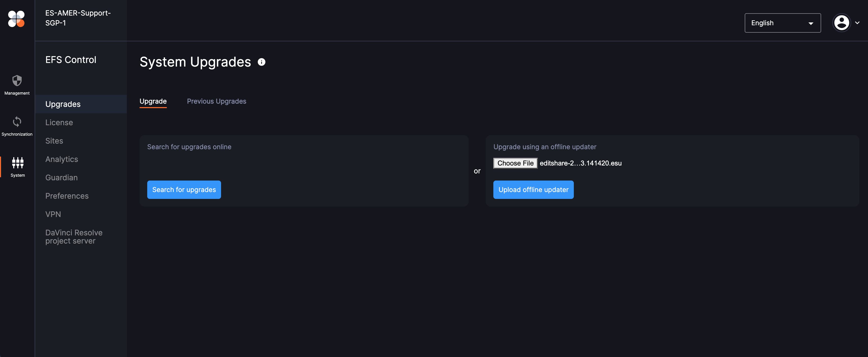Open the user account avatar icon

point(841,23)
